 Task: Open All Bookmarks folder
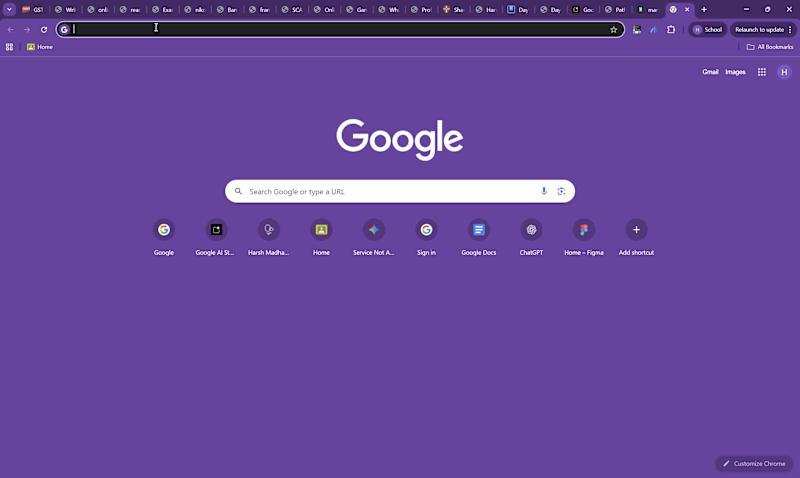tap(769, 47)
